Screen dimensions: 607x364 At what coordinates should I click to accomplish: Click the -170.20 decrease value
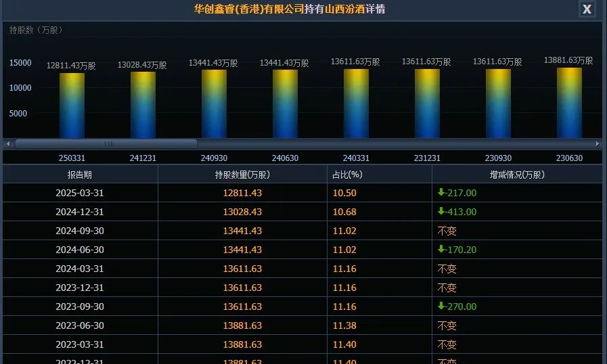(x=457, y=250)
